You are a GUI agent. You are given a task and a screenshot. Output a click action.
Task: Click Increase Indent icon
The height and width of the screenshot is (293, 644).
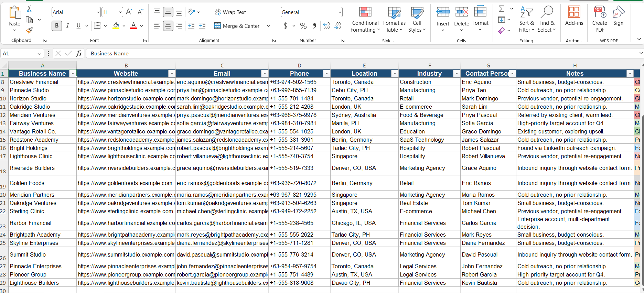click(202, 26)
